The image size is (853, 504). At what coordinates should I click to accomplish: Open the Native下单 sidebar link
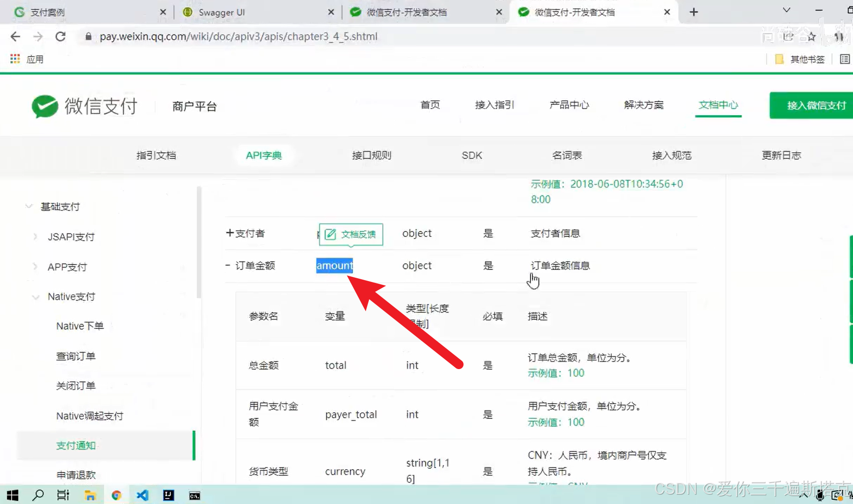[x=80, y=326]
